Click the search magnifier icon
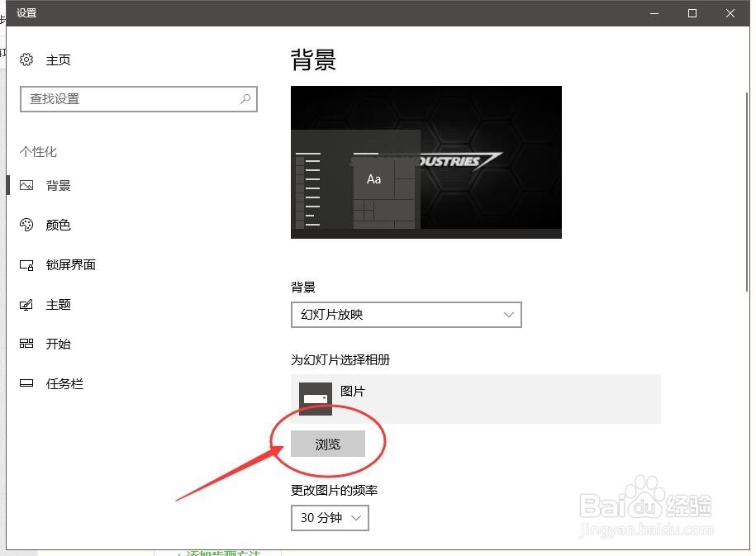 tap(245, 99)
